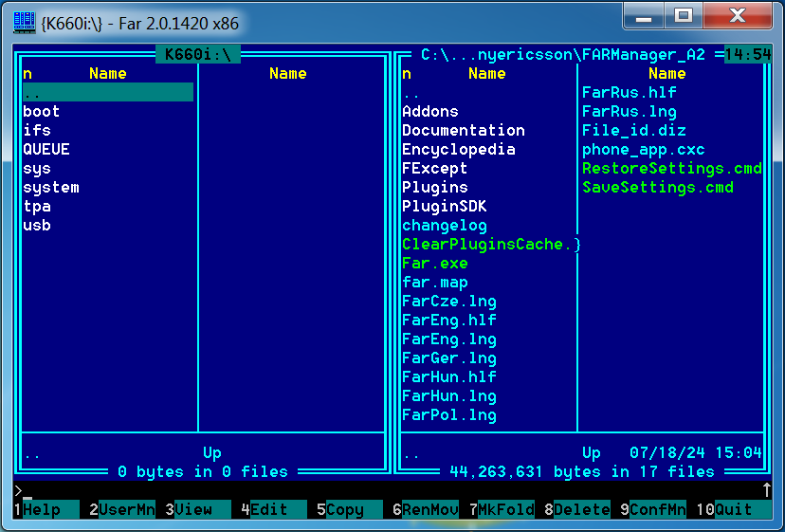The height and width of the screenshot is (532, 785).
Task: Select the FarGer.lng file
Action: 449,358
